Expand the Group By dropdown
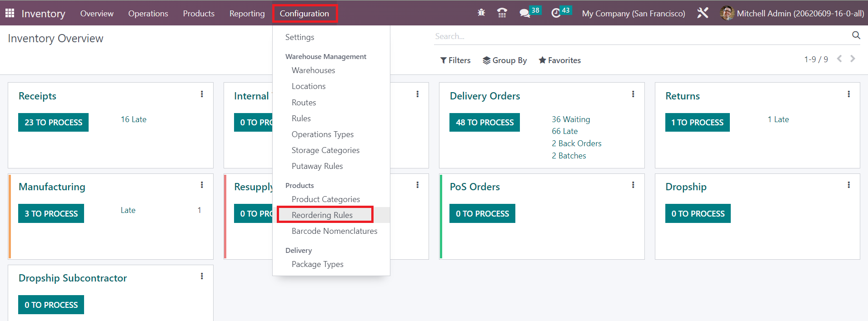 [x=504, y=60]
